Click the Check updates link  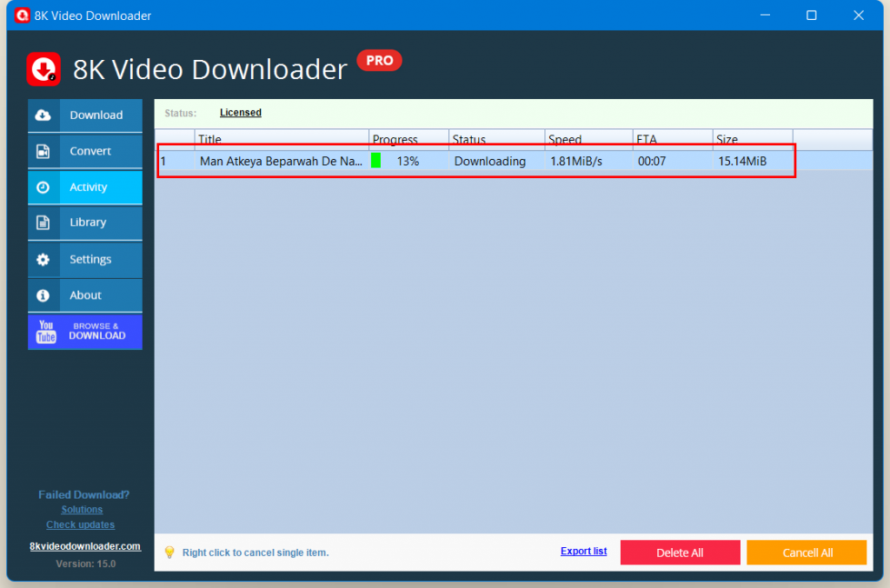click(x=80, y=525)
